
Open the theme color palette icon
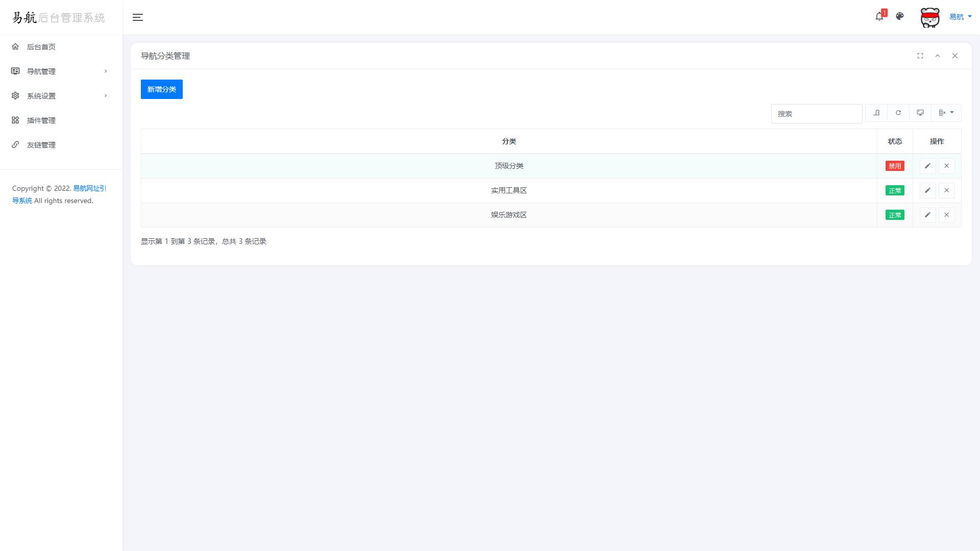pos(900,16)
